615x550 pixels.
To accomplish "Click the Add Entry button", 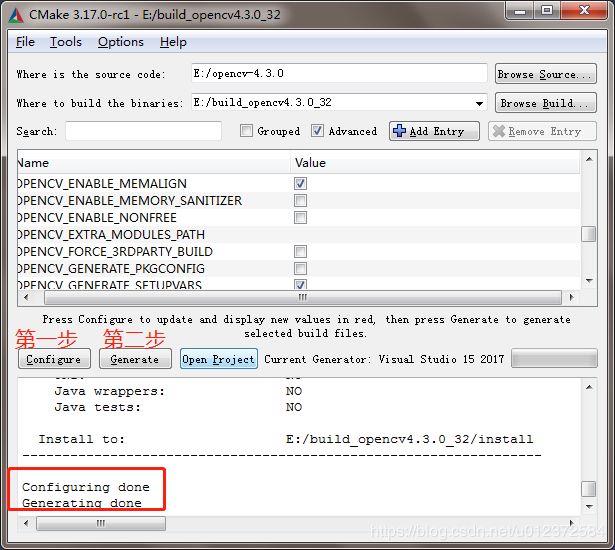I will point(434,131).
